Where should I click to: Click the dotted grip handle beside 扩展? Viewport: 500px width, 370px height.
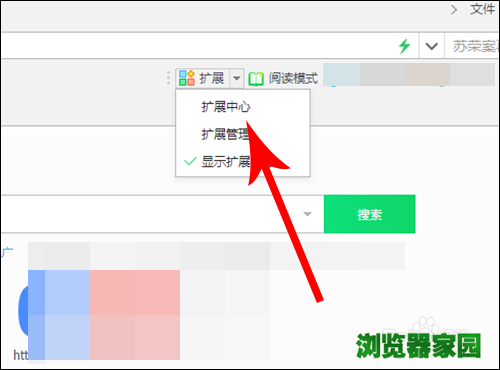168,78
